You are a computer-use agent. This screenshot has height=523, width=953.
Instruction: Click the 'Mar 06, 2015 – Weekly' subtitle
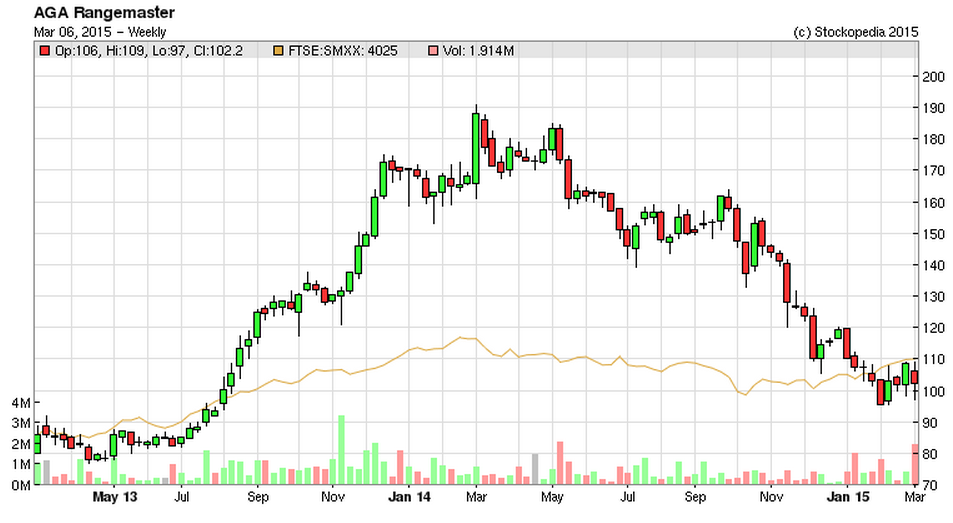tap(100, 32)
